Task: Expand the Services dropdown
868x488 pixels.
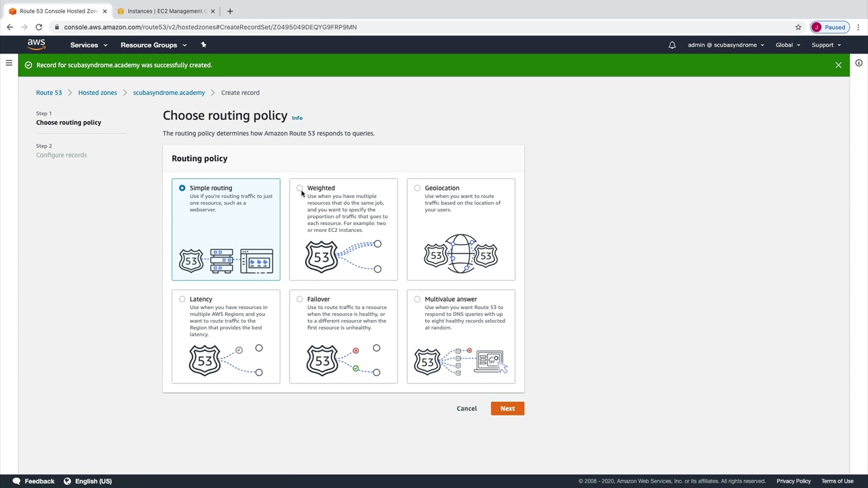Action: coord(89,45)
